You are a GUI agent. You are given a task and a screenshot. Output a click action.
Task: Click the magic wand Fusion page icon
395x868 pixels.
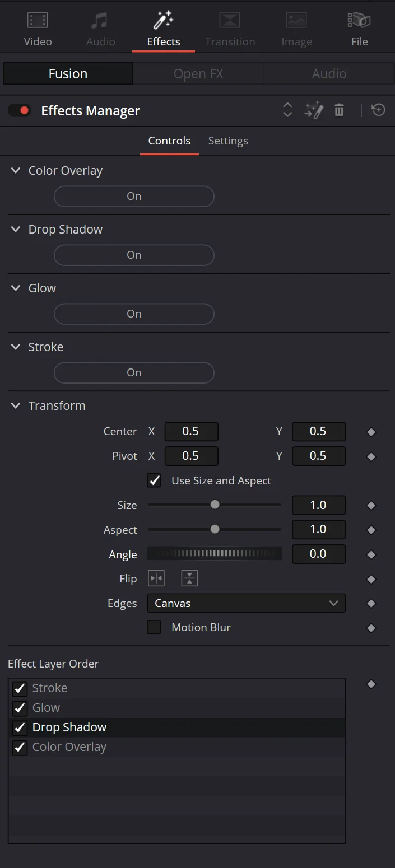point(314,110)
